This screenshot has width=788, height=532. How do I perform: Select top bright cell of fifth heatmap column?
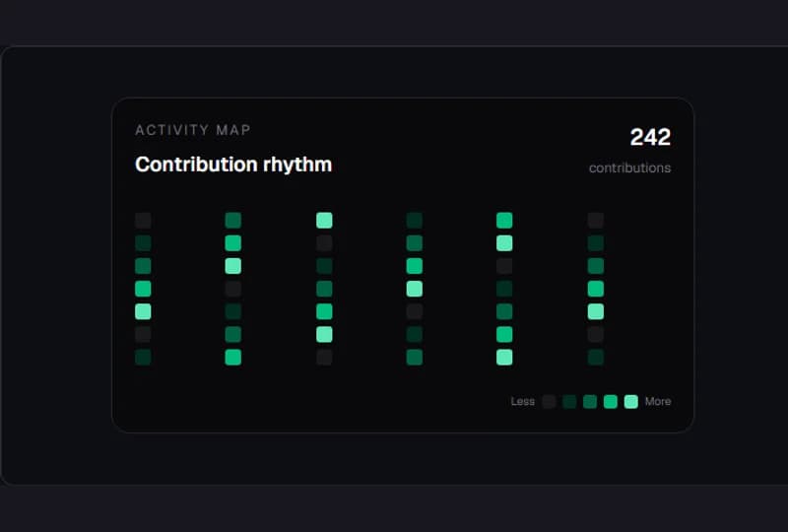(504, 221)
